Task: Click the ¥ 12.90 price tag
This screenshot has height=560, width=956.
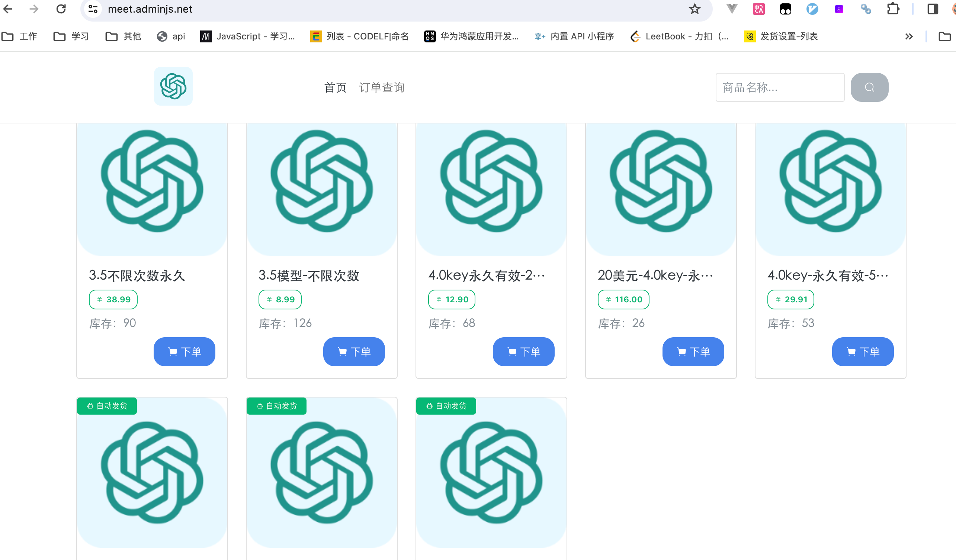Action: [452, 300]
